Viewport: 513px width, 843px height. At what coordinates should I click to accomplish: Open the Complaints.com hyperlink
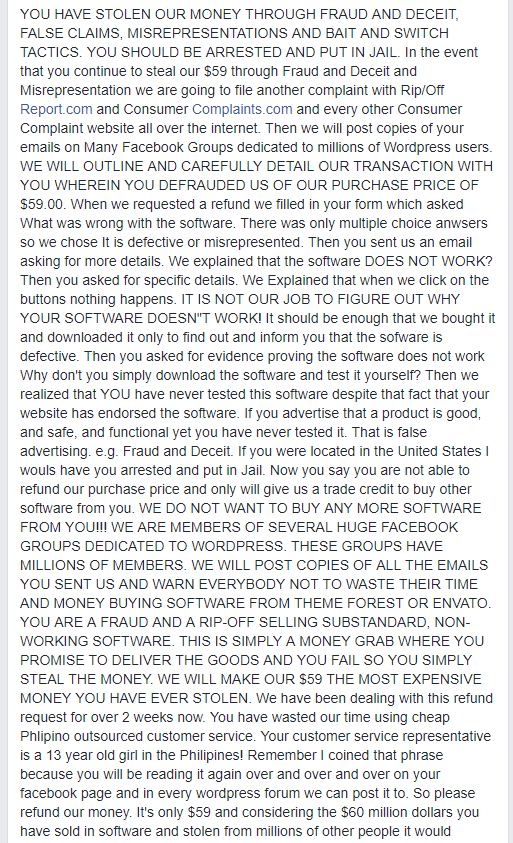tap(242, 109)
